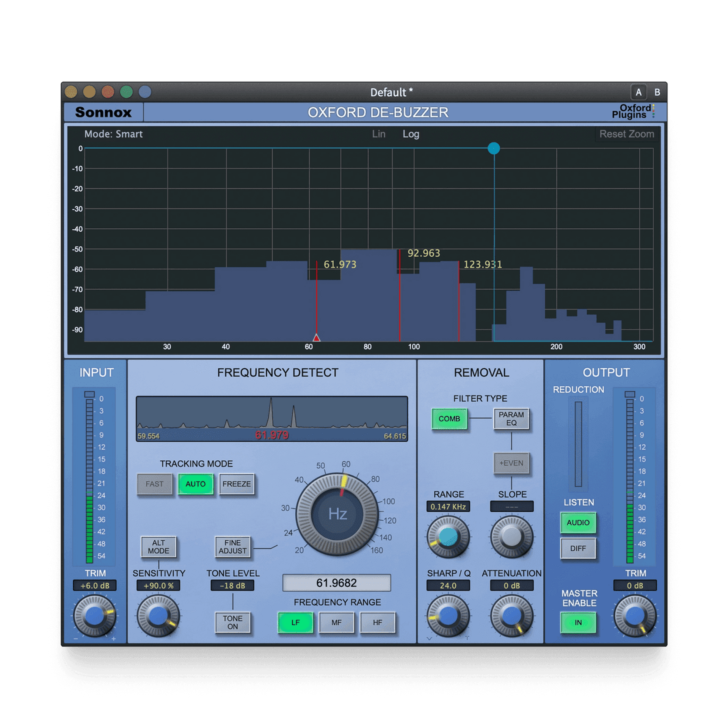Set listen mode to DIFF
This screenshot has width=728, height=728.
[578, 548]
